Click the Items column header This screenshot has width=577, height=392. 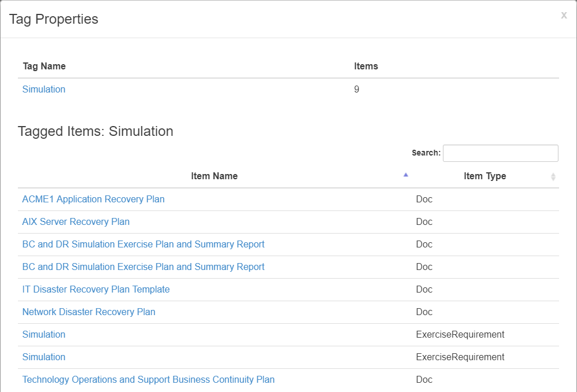pyautogui.click(x=366, y=66)
